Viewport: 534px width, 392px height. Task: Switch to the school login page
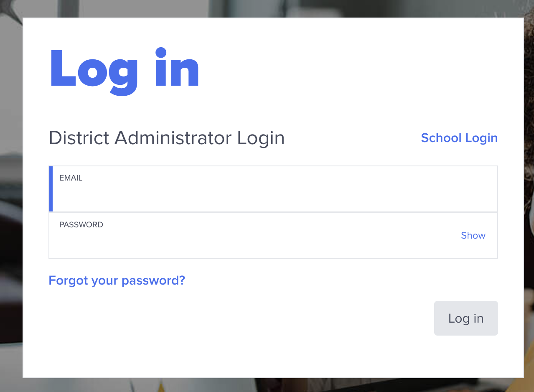(x=459, y=138)
